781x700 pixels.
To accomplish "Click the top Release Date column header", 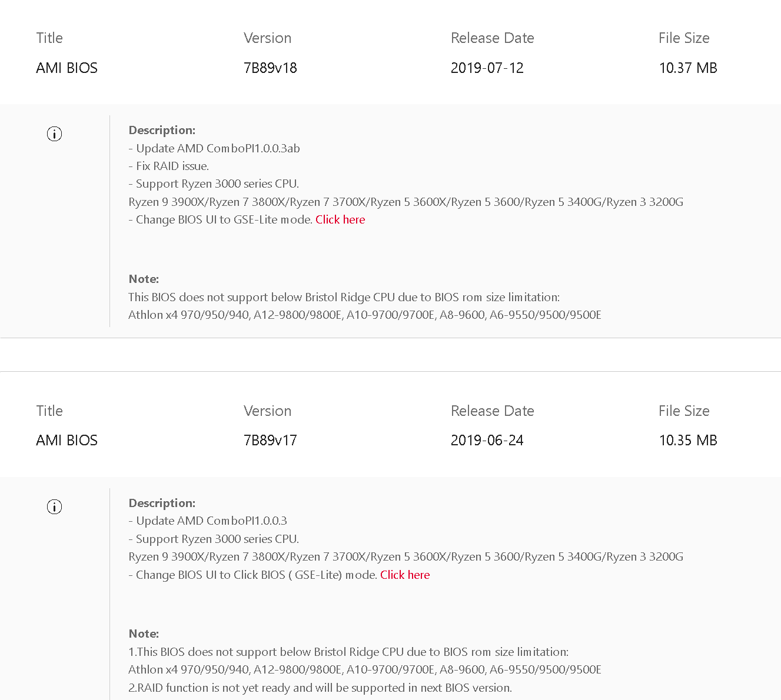I will coord(492,38).
